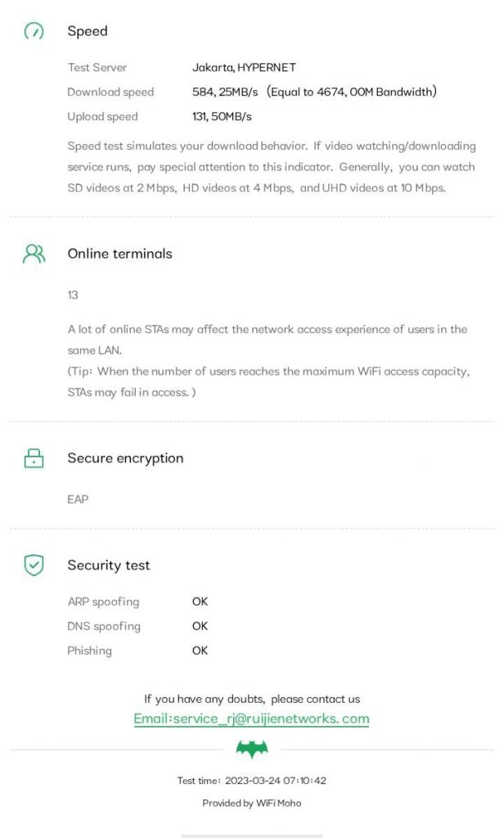This screenshot has height=838, width=504.
Task: Click the Jakarta, HYPERNET test server value
Action: point(244,67)
